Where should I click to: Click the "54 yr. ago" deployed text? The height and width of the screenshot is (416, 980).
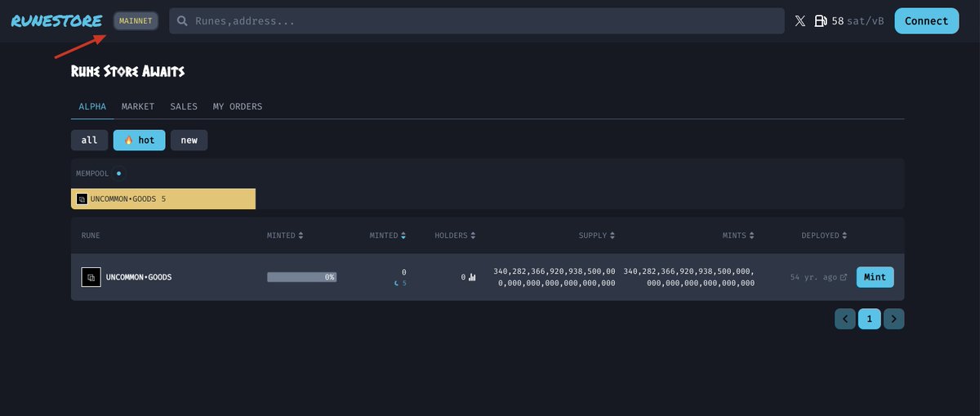[813, 278]
